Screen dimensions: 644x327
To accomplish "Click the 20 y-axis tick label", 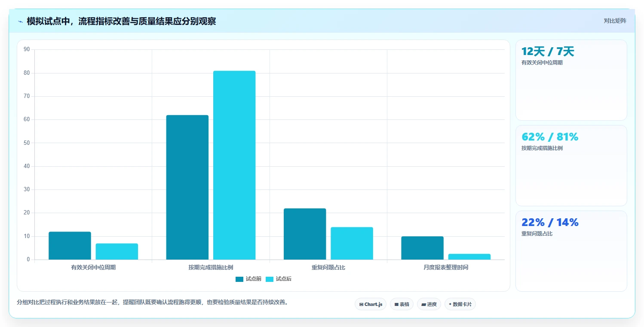I will (27, 213).
